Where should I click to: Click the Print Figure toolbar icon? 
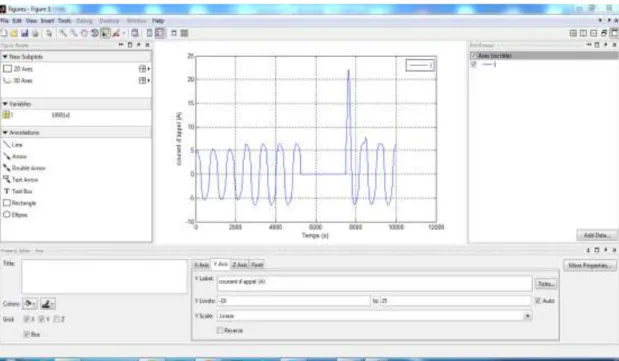35,34
